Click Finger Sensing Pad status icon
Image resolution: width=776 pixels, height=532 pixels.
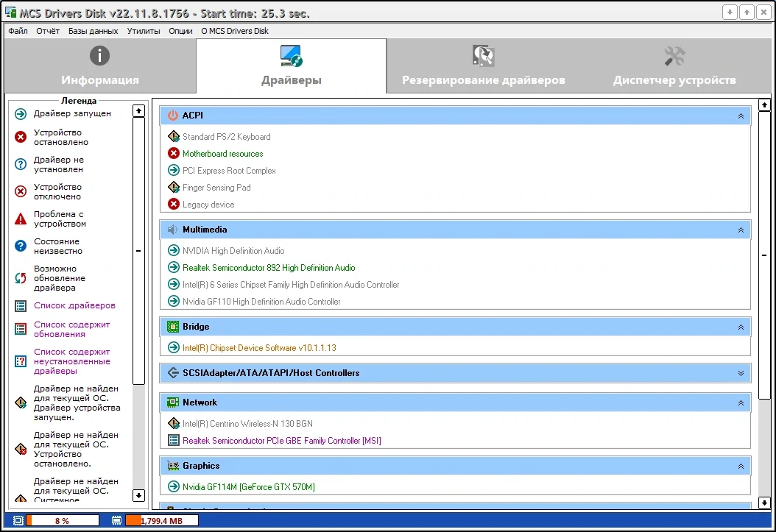(x=174, y=187)
